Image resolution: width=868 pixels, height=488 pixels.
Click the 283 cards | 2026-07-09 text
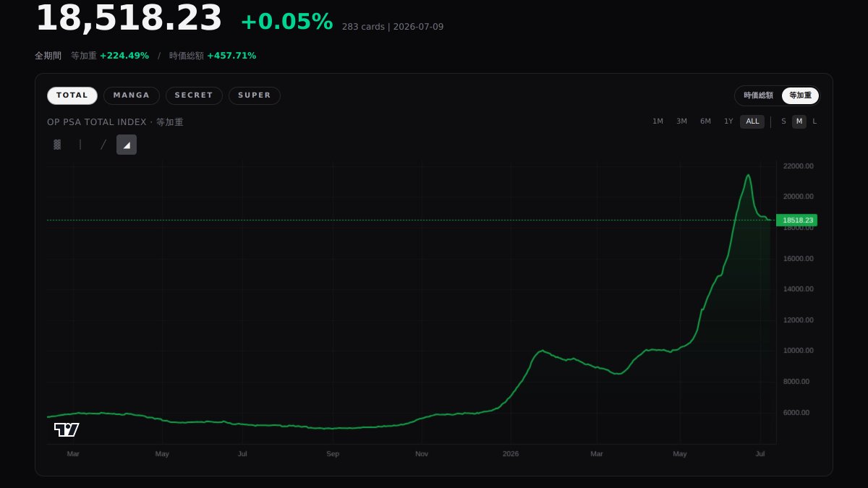pyautogui.click(x=393, y=27)
